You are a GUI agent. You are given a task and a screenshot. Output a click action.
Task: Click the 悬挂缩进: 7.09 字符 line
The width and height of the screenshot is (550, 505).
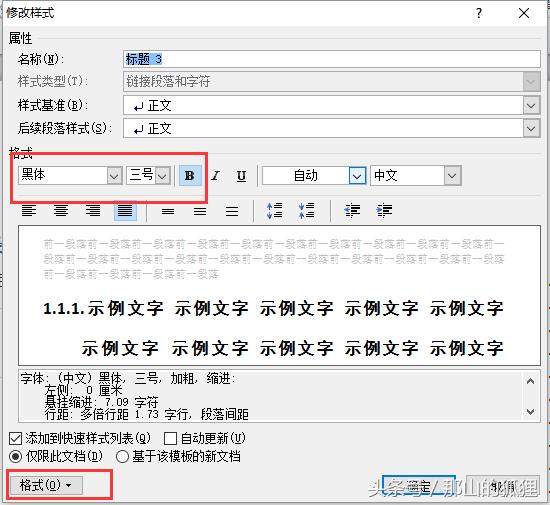[x=102, y=402]
